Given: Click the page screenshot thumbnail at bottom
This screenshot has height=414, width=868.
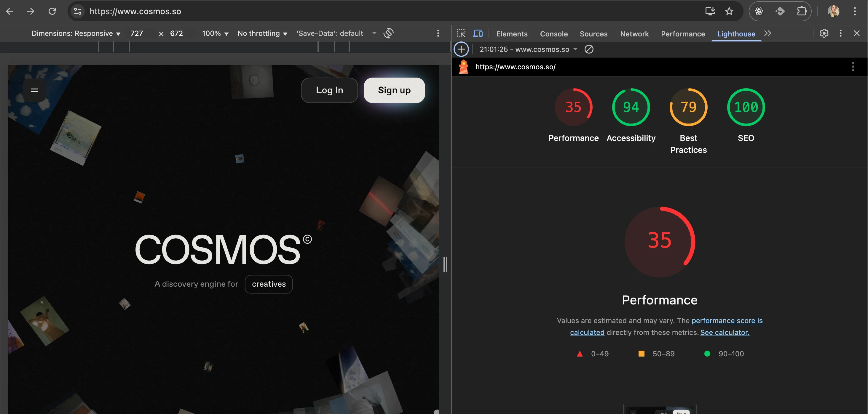Looking at the screenshot, I should (660, 409).
